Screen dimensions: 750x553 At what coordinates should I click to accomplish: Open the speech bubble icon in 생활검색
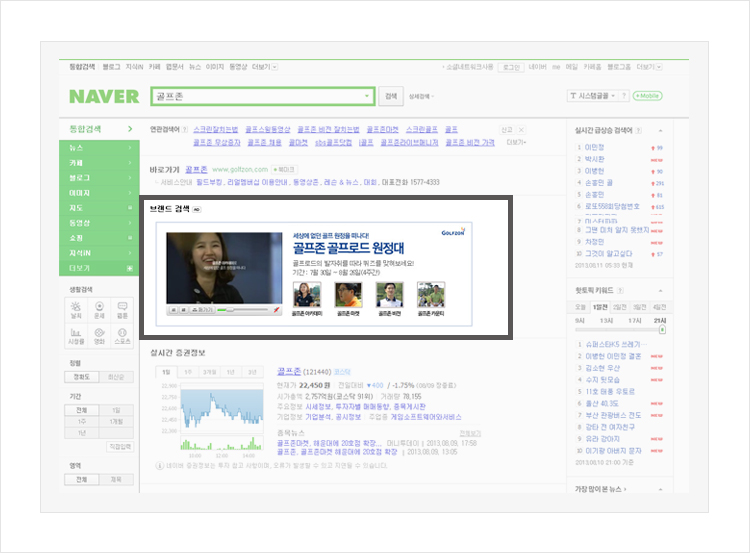tap(122, 310)
